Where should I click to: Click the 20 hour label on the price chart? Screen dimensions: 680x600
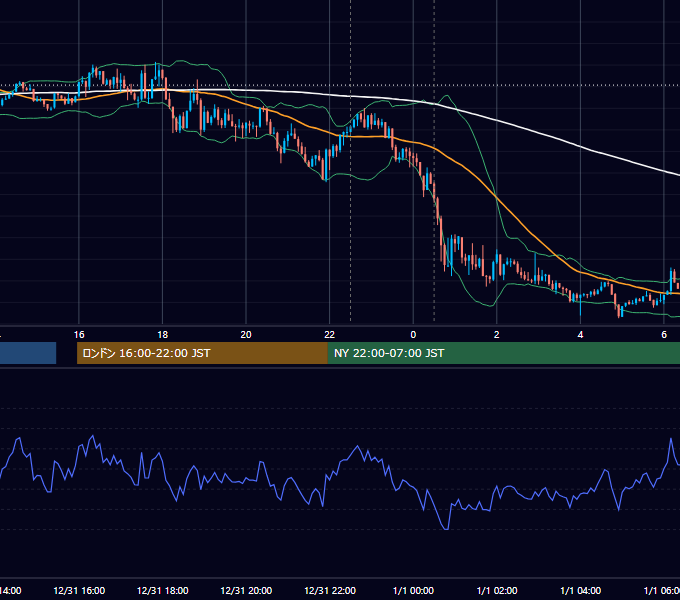[246, 335]
